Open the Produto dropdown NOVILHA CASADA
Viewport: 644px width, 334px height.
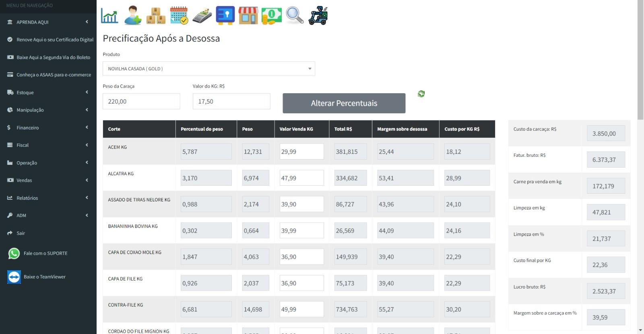(x=208, y=69)
